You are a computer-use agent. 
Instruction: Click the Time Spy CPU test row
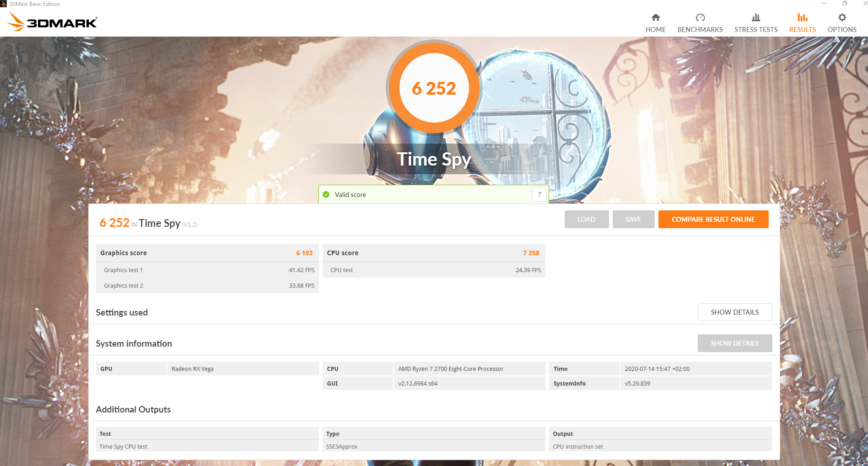tap(207, 446)
